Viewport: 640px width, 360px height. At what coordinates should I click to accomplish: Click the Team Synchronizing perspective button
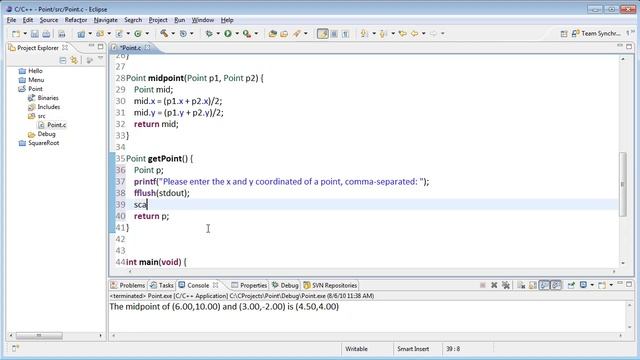coord(596,34)
